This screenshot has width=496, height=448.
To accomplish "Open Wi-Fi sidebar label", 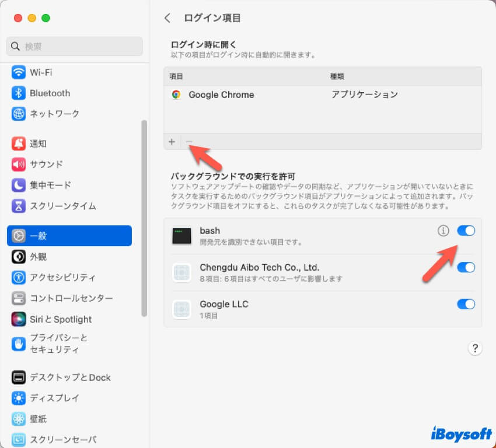I will [41, 72].
